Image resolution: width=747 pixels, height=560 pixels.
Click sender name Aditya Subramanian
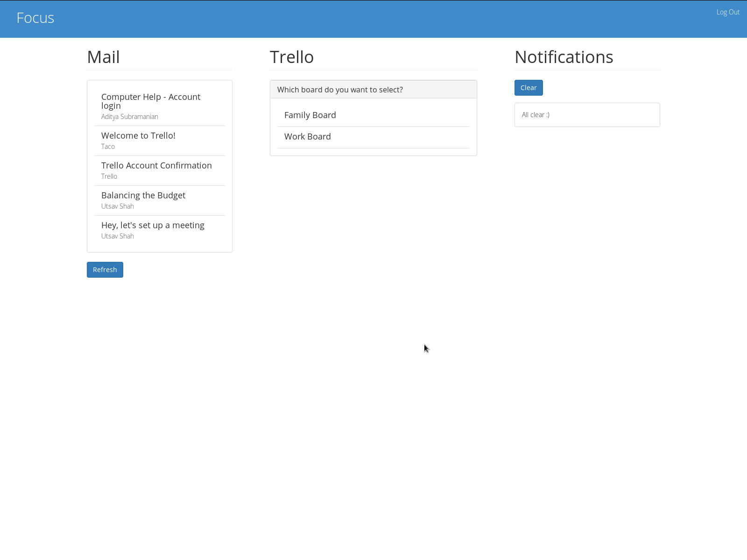tap(130, 117)
